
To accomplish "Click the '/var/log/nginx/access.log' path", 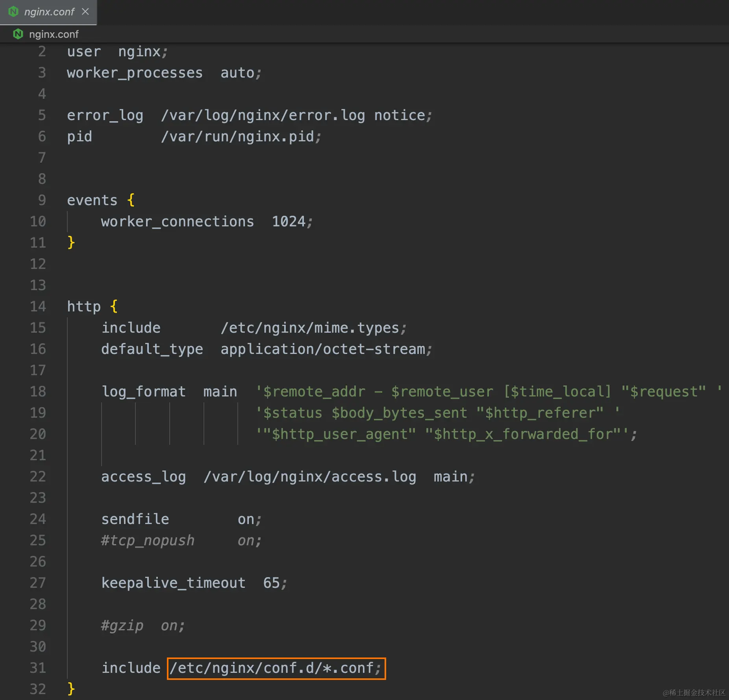I will pyautogui.click(x=310, y=477).
